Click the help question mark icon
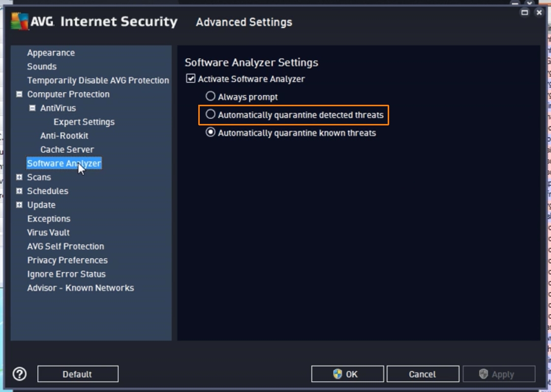 (20, 374)
